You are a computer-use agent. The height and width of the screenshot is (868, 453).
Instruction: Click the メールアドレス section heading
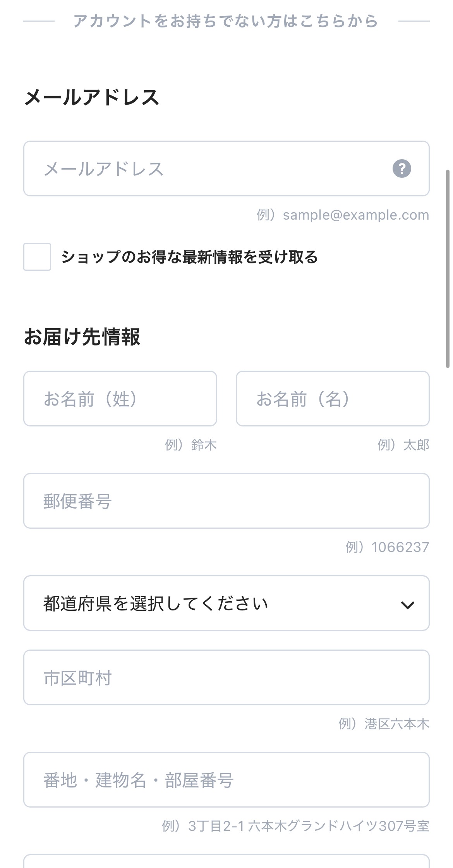[x=92, y=97]
